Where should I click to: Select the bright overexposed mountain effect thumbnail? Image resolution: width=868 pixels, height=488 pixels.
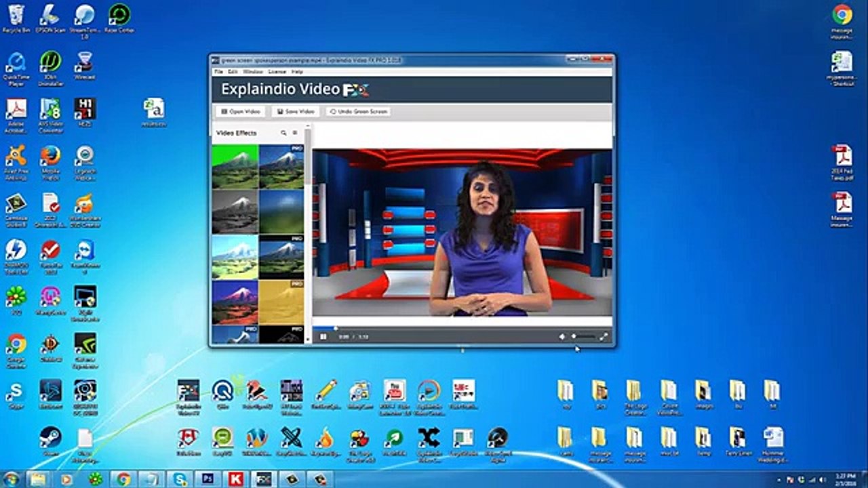[235, 257]
